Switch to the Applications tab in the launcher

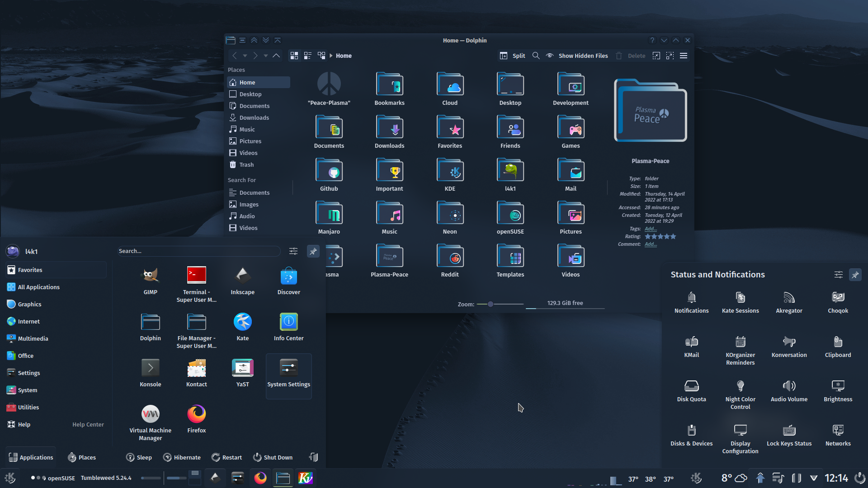click(31, 457)
